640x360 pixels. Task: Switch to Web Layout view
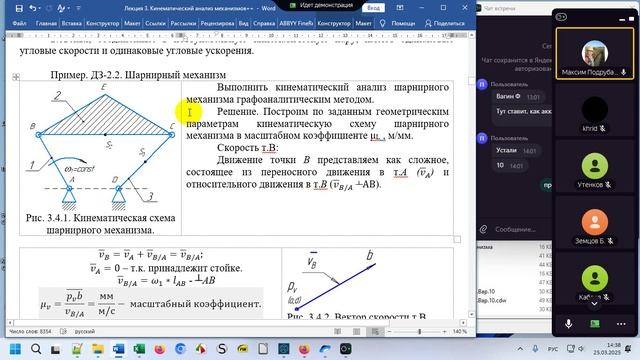click(375, 331)
